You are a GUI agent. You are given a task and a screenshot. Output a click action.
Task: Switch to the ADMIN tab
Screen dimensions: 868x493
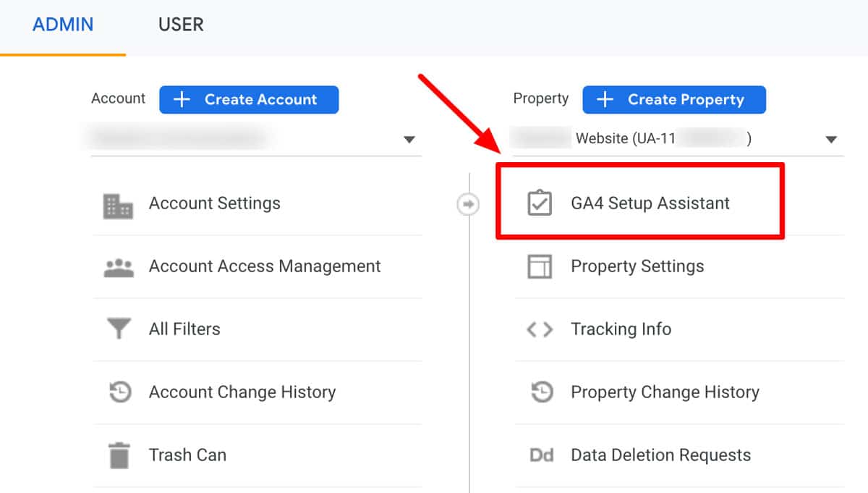[x=63, y=25]
